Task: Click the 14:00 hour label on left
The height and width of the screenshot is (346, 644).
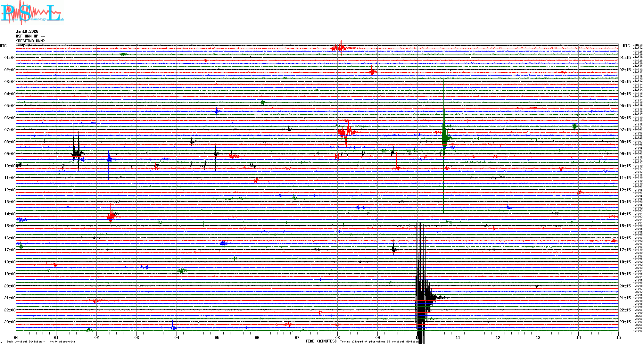Action: tap(10, 214)
